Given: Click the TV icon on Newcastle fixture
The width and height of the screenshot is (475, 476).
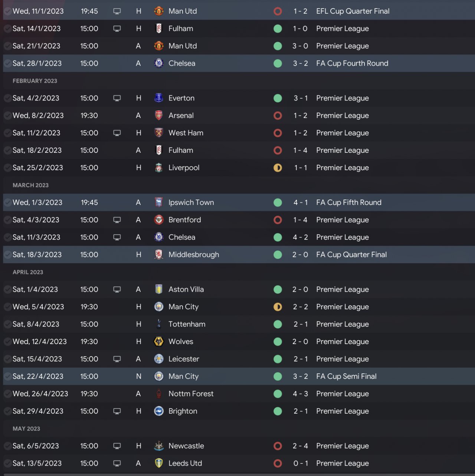Looking at the screenshot, I should pos(117,446).
